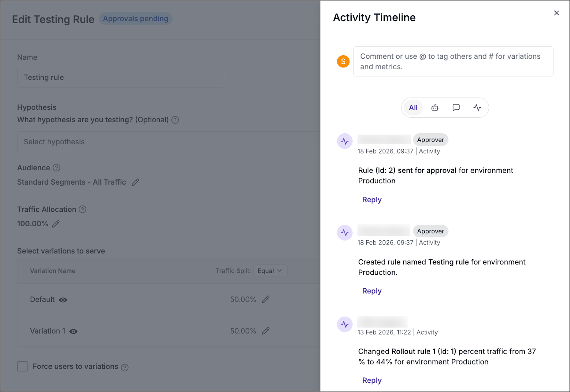Open the Traffic Allocation help tooltip
Image resolution: width=570 pixels, height=392 pixels.
click(x=83, y=210)
